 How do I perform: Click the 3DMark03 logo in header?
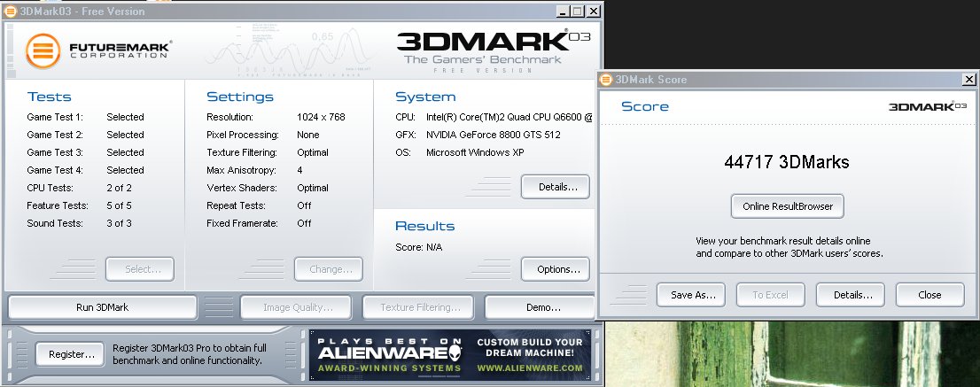[483, 45]
